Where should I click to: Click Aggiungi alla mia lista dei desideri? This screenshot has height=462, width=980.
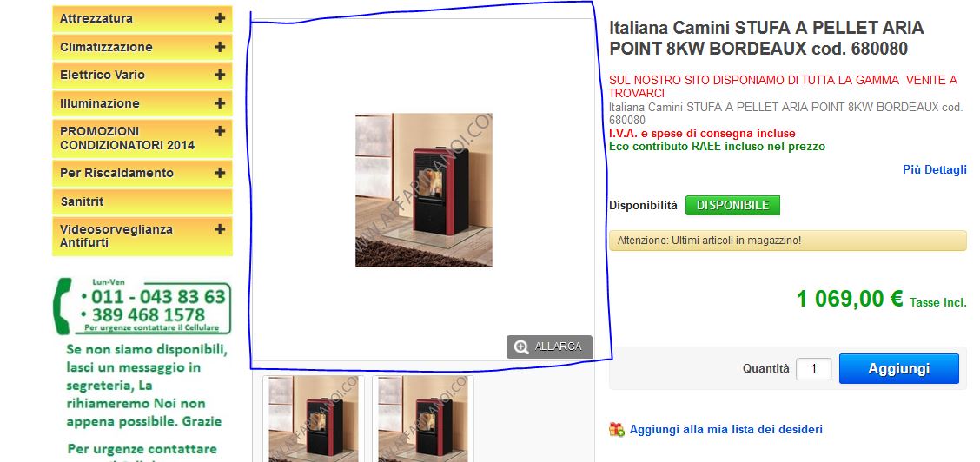tap(725, 430)
